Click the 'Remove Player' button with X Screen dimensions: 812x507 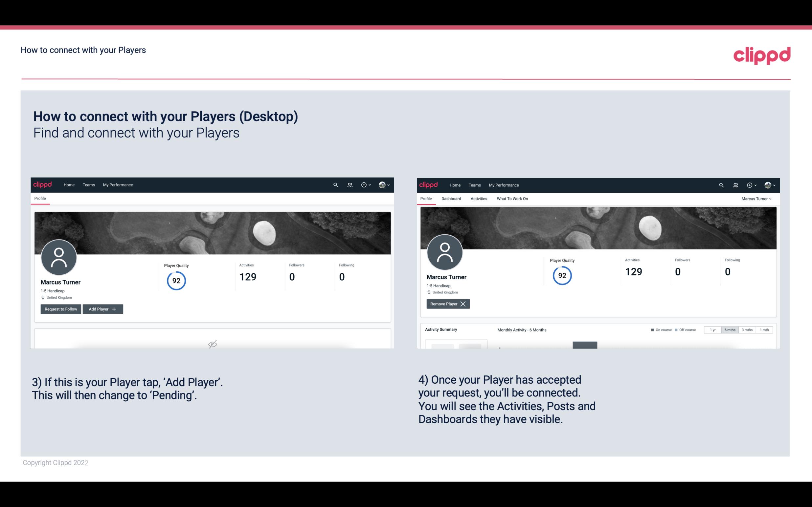[447, 304]
